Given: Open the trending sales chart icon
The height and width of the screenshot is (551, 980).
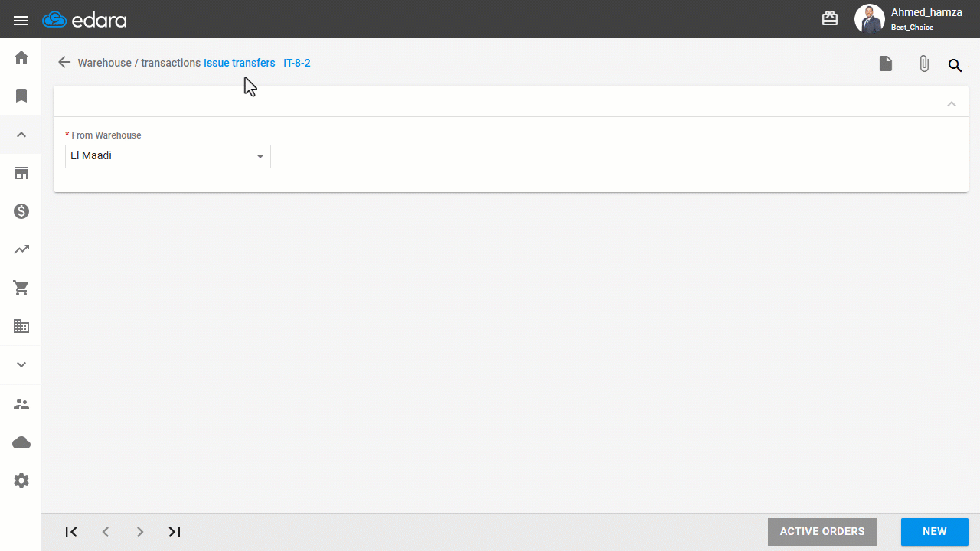Looking at the screenshot, I should (21, 249).
